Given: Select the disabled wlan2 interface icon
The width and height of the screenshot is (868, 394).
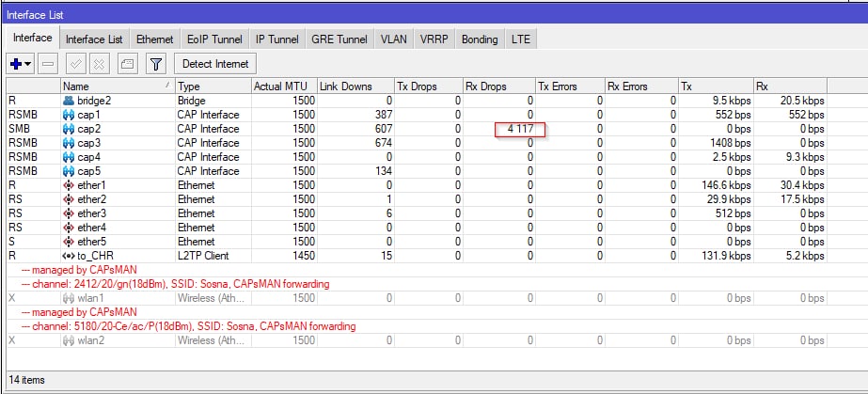Looking at the screenshot, I should 69,340.
